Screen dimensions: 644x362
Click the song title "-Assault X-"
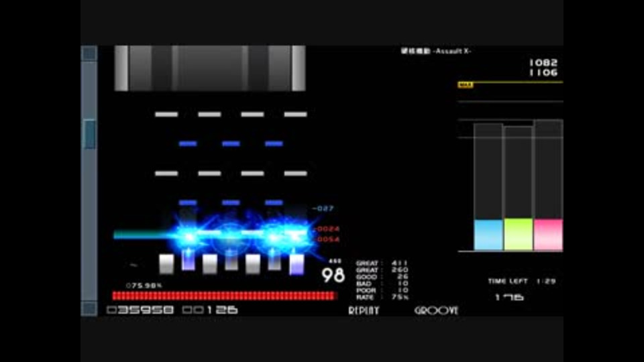pyautogui.click(x=451, y=52)
